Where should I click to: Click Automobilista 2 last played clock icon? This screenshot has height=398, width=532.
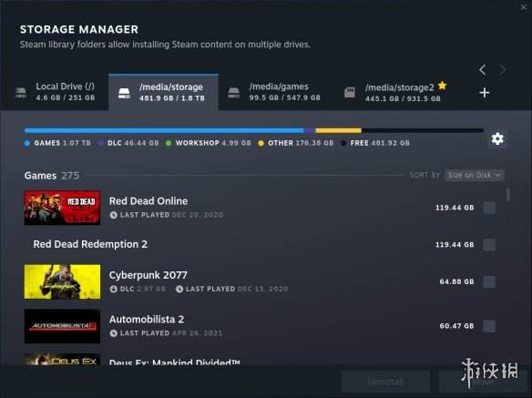[x=113, y=333]
